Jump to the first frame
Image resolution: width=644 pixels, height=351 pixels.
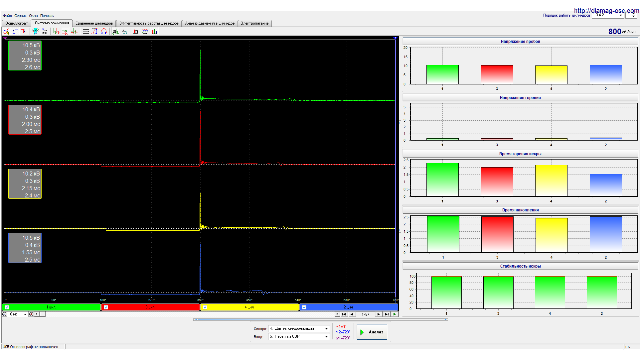click(344, 314)
